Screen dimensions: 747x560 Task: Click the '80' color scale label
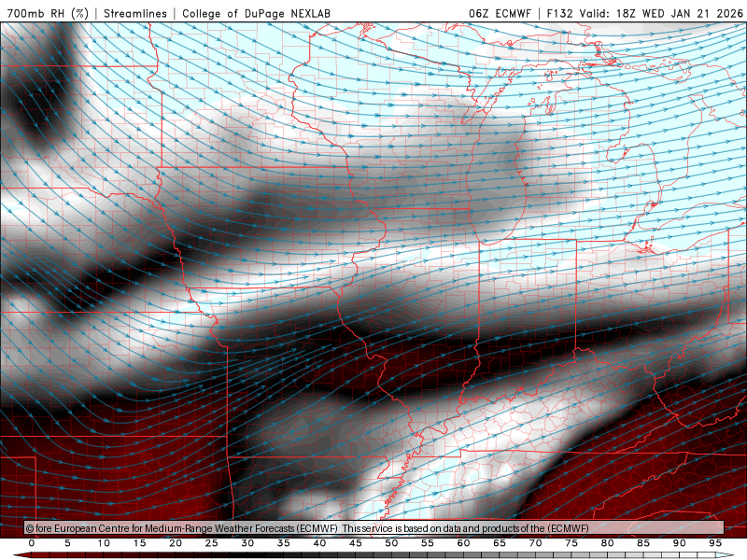(x=607, y=543)
